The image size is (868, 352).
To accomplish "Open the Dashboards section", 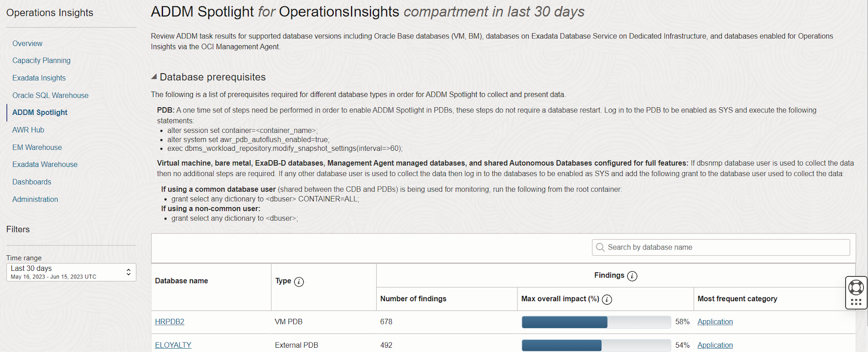I will tap(31, 181).
